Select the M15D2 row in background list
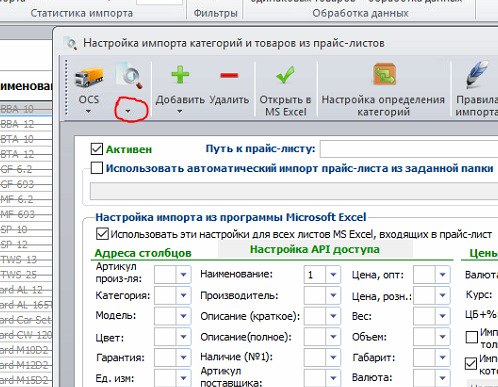This screenshot has width=498, height=387. [x=26, y=380]
